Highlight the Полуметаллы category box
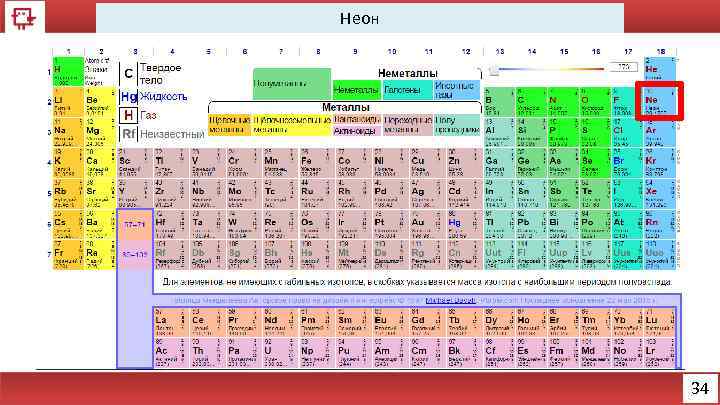 pos(292,84)
